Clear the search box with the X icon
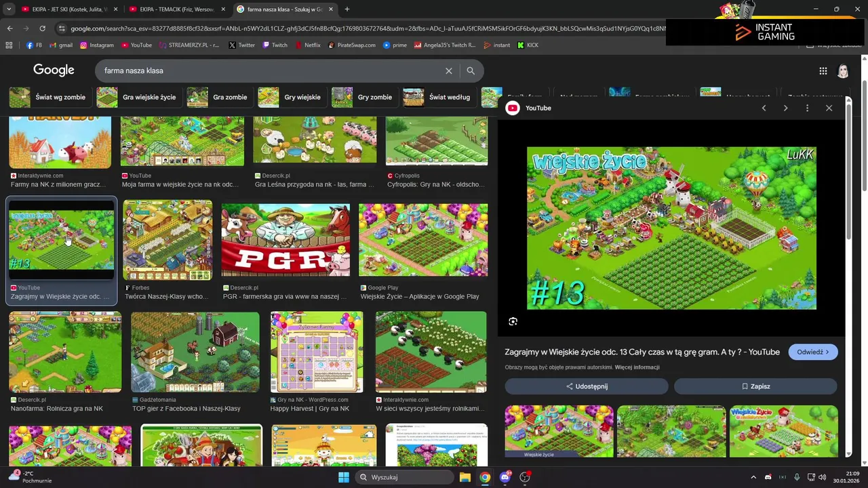 click(448, 70)
